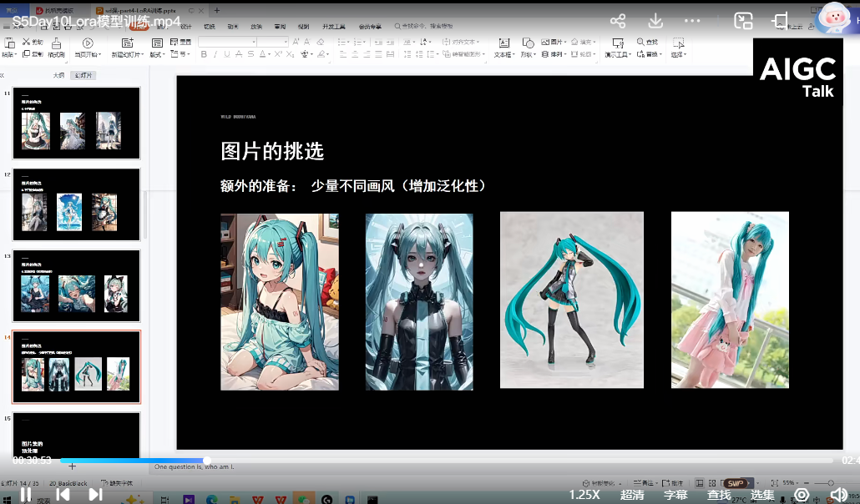
Task: Skip to the previous video
Action: tap(63, 495)
